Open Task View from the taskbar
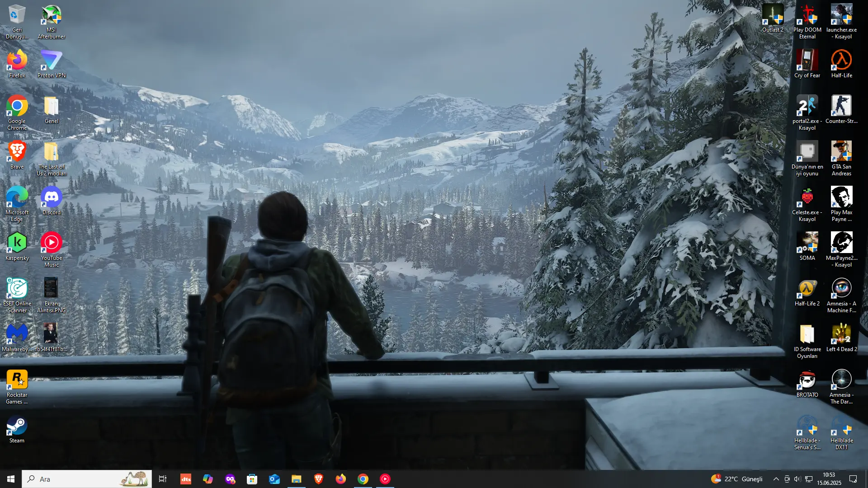The image size is (868, 488). 163,479
